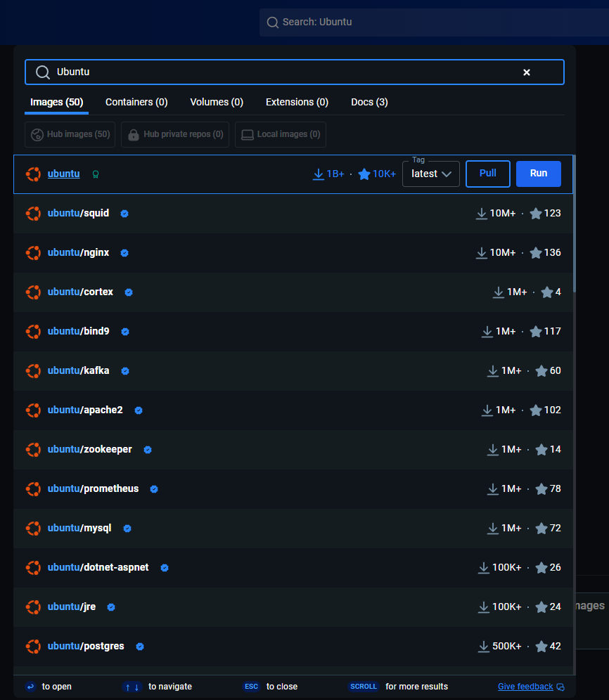Open the Tag latest dropdown

[430, 174]
